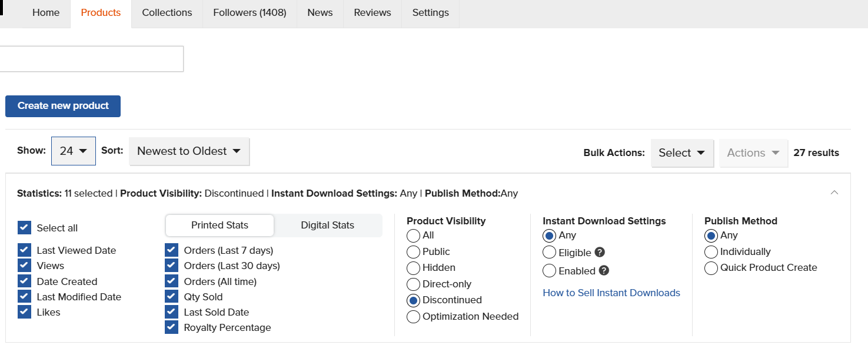
Task: Uncheck Qty Sold checkbox
Action: point(171,297)
